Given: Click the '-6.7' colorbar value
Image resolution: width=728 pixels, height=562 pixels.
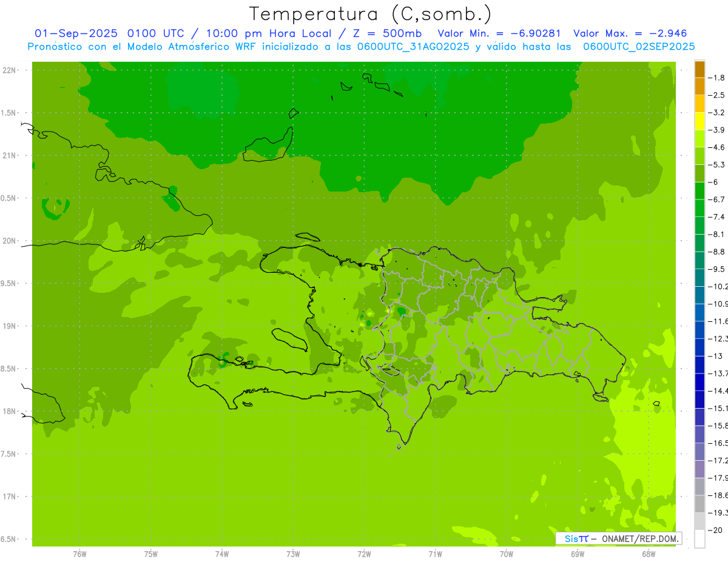Looking at the screenshot, I should (716, 199).
